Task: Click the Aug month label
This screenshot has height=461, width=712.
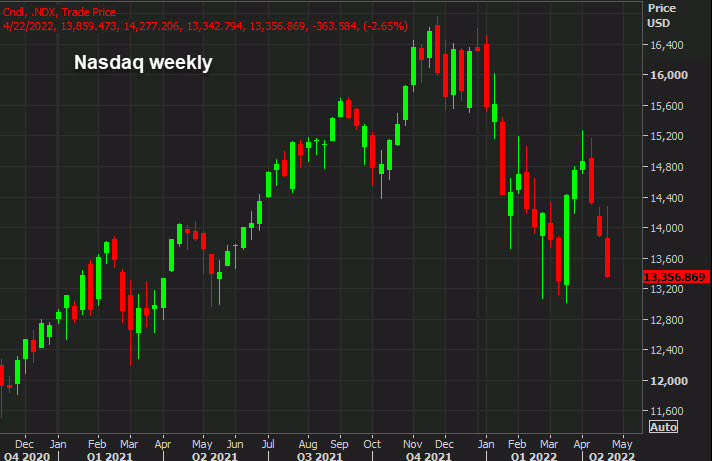Action: coord(308,444)
